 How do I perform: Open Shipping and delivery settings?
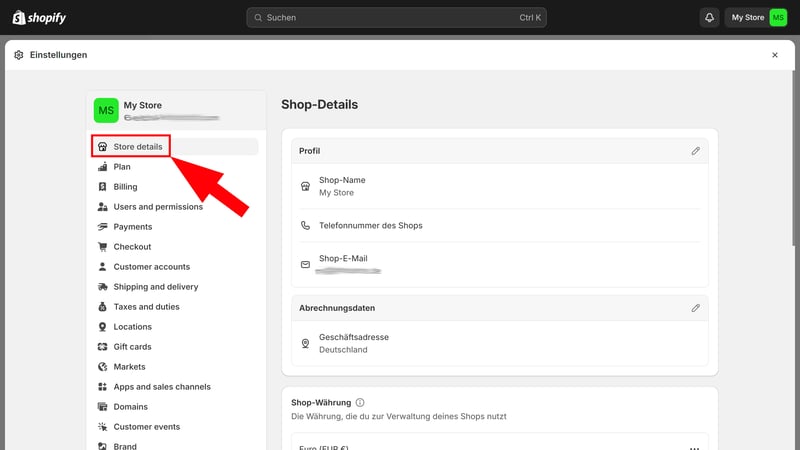tap(155, 287)
